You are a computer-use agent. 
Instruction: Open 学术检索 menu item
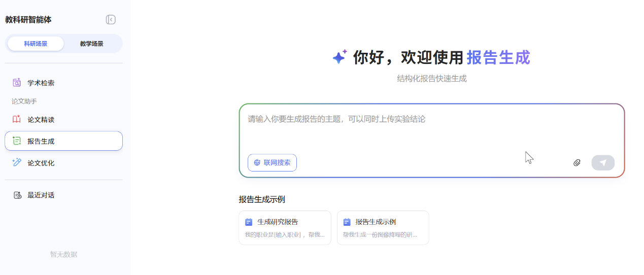pyautogui.click(x=63, y=83)
